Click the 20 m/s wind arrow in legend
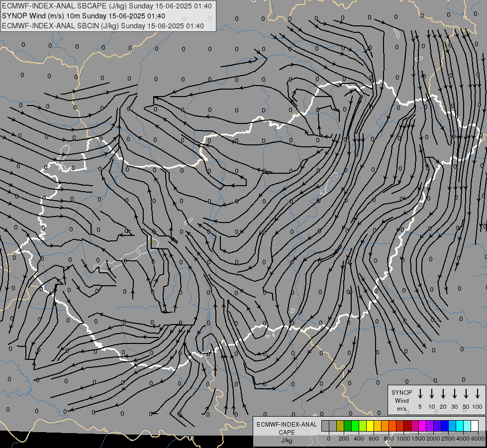The height and width of the screenshot is (448, 487). [x=443, y=393]
